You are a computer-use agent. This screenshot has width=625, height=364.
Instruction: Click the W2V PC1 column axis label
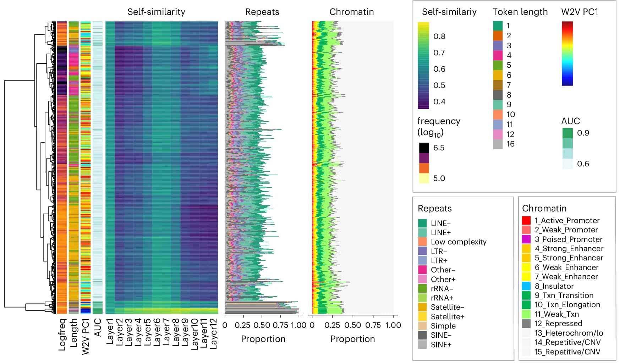click(x=86, y=336)
